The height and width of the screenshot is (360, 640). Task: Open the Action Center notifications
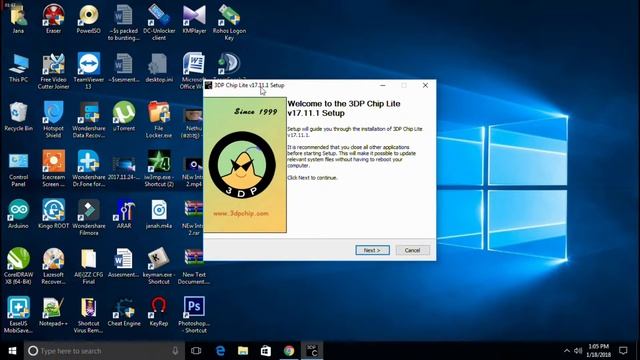click(x=623, y=351)
